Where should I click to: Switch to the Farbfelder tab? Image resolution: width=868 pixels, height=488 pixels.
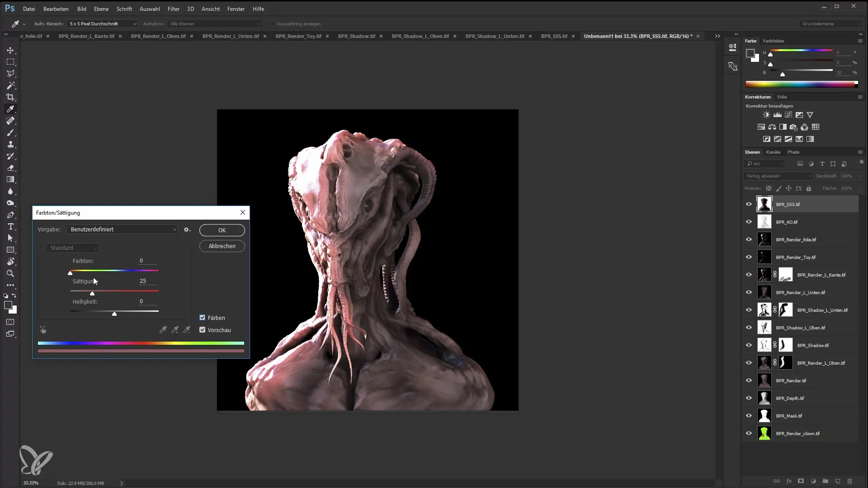click(x=774, y=41)
